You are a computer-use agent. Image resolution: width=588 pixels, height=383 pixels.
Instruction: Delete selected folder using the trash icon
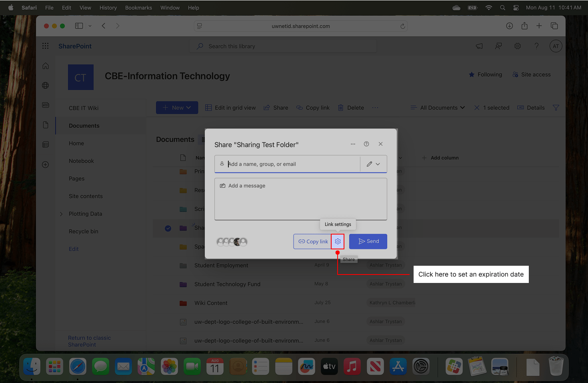tap(341, 107)
